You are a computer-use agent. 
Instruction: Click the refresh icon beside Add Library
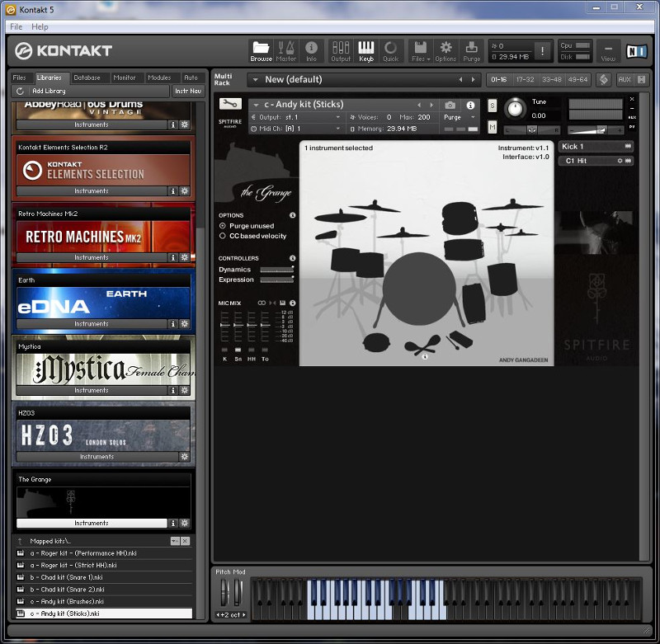coord(20,91)
